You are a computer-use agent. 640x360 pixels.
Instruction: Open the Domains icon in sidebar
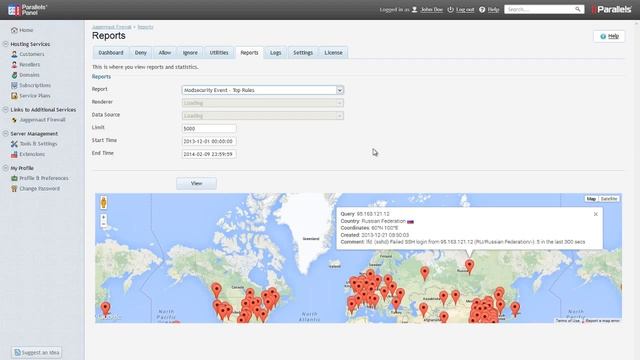click(x=14, y=75)
